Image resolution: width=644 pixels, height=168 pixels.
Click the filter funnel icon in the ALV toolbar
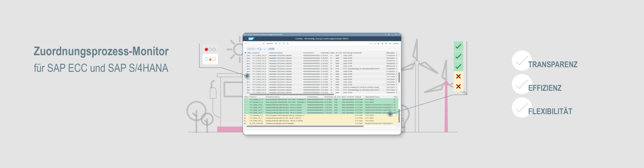click(x=259, y=49)
